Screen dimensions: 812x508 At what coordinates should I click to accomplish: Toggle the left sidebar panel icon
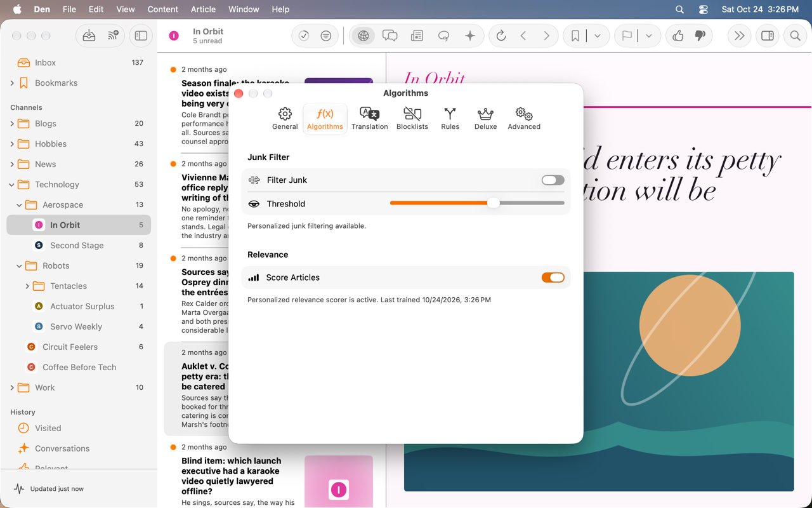141,36
